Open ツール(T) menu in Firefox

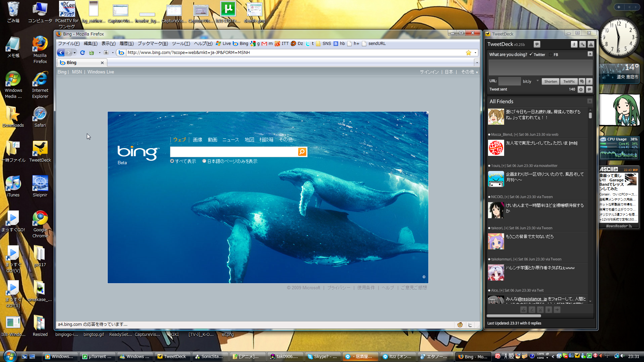181,44
